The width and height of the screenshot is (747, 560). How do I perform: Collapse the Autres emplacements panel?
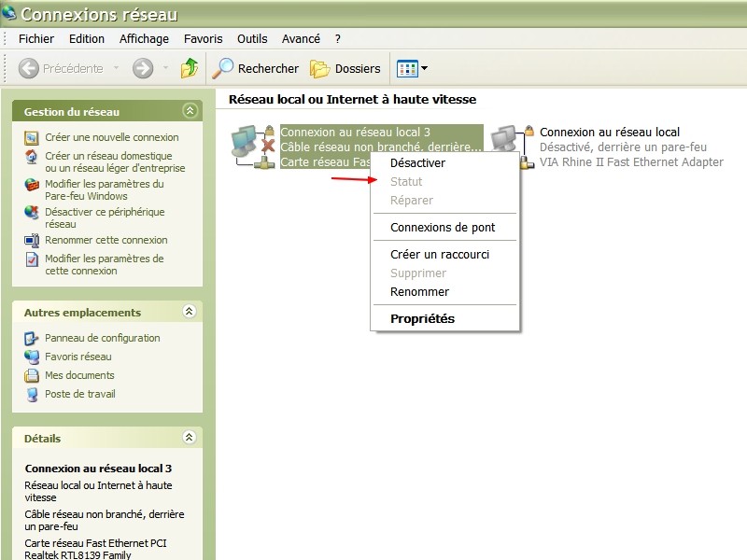coord(190,312)
